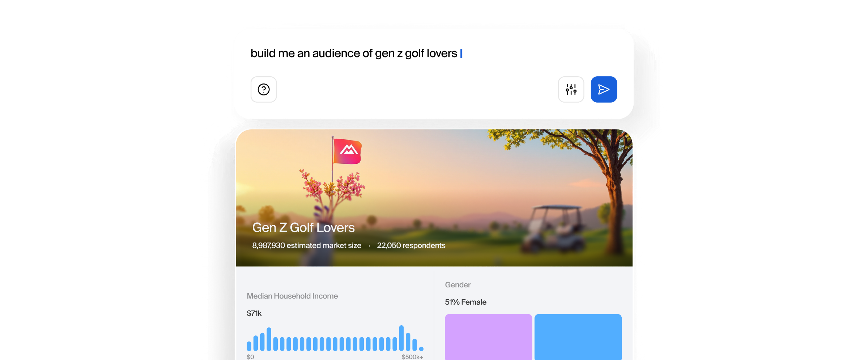Click the help question mark icon
Viewport: 868px width, 360px height.
[x=264, y=89]
